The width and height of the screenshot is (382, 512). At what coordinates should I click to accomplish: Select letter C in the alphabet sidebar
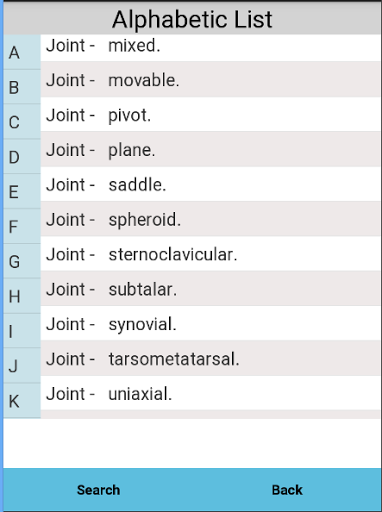click(x=22, y=122)
